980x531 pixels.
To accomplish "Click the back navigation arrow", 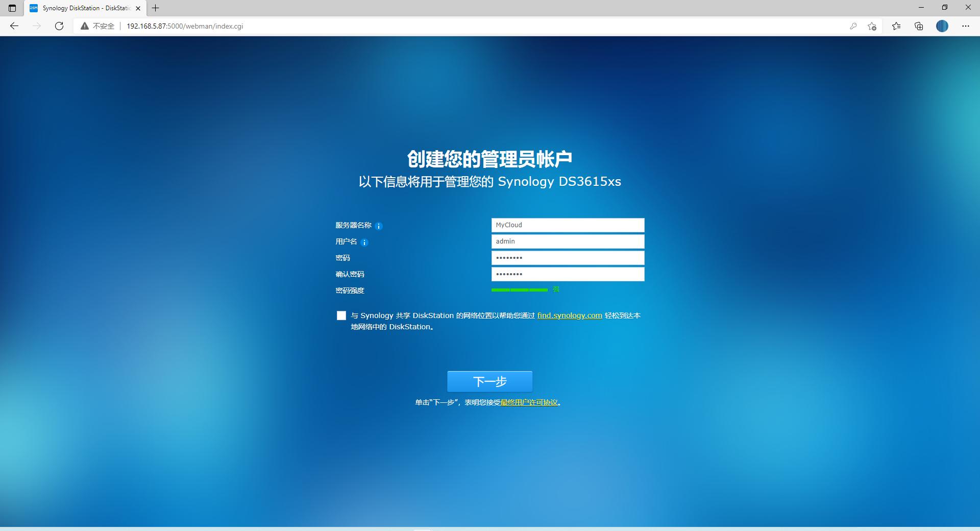I will click(15, 26).
